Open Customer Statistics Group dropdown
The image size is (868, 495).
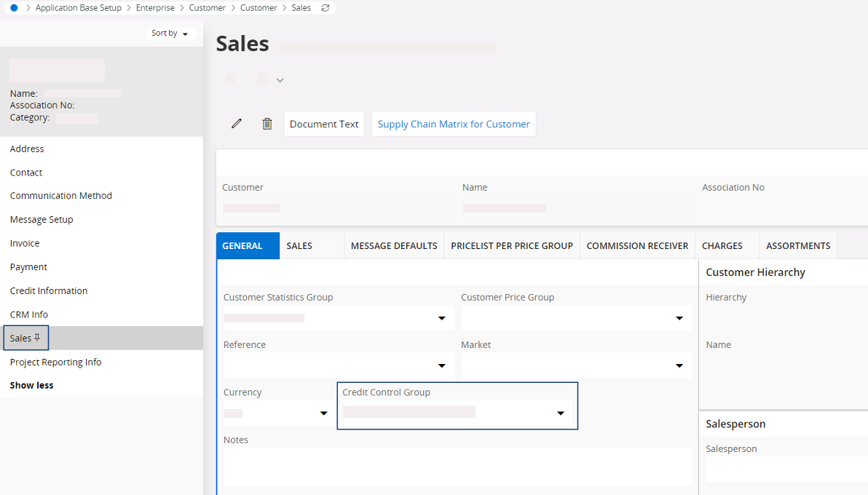tap(441, 318)
